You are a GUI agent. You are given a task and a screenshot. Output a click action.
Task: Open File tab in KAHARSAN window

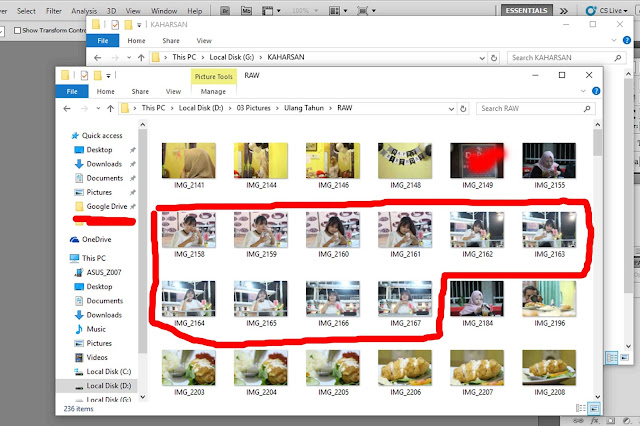coord(103,40)
